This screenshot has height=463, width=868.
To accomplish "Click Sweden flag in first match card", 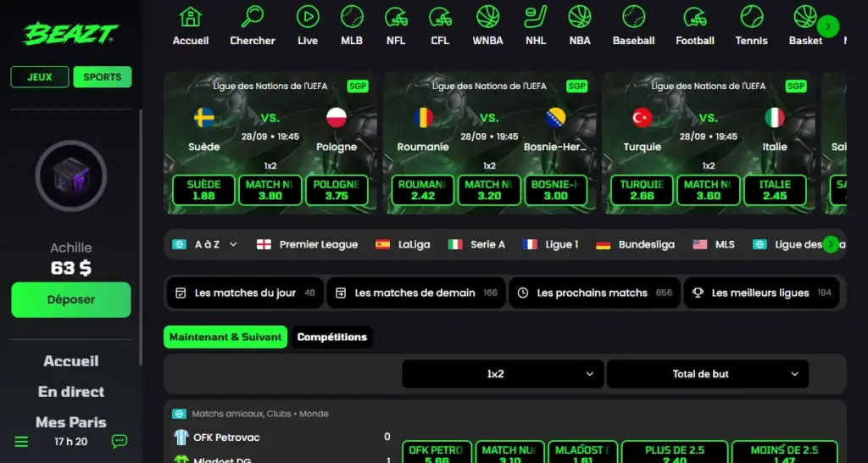I will [x=203, y=117].
